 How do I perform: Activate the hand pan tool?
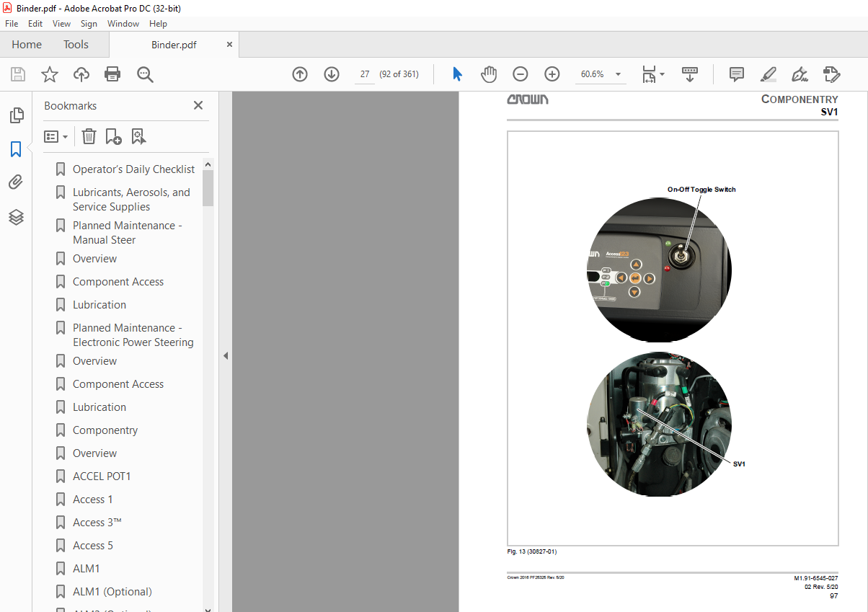pos(489,74)
